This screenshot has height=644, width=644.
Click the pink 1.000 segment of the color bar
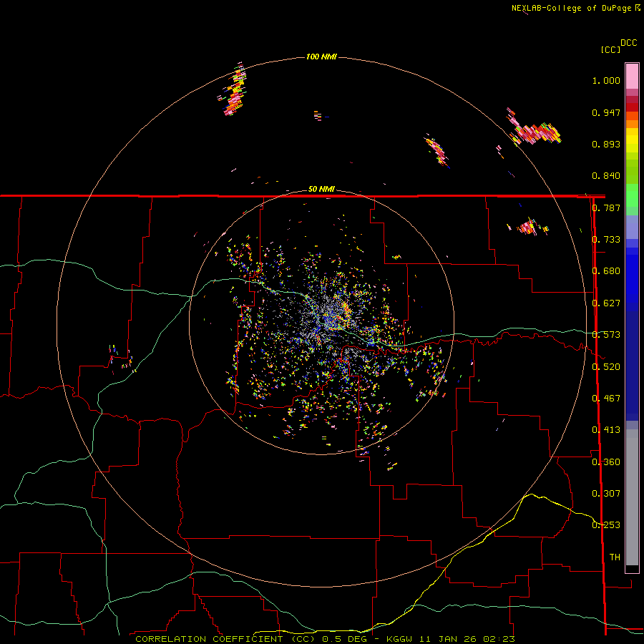632,77
